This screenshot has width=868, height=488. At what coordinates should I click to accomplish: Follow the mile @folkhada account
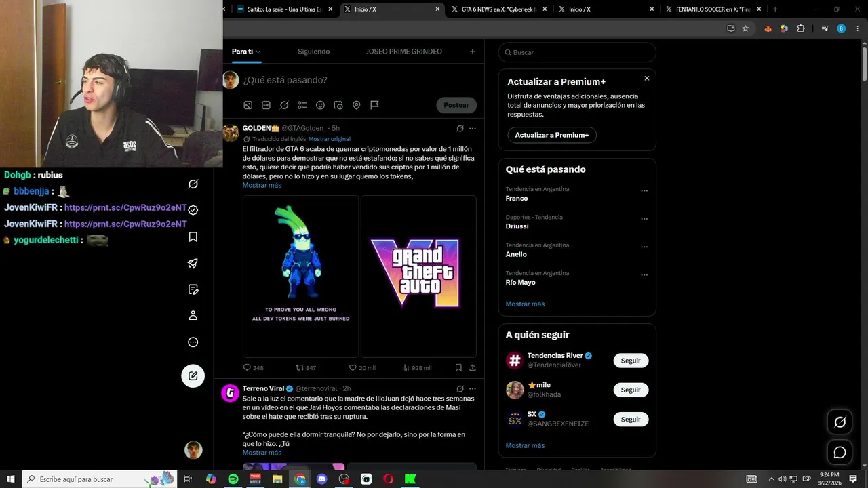point(631,390)
